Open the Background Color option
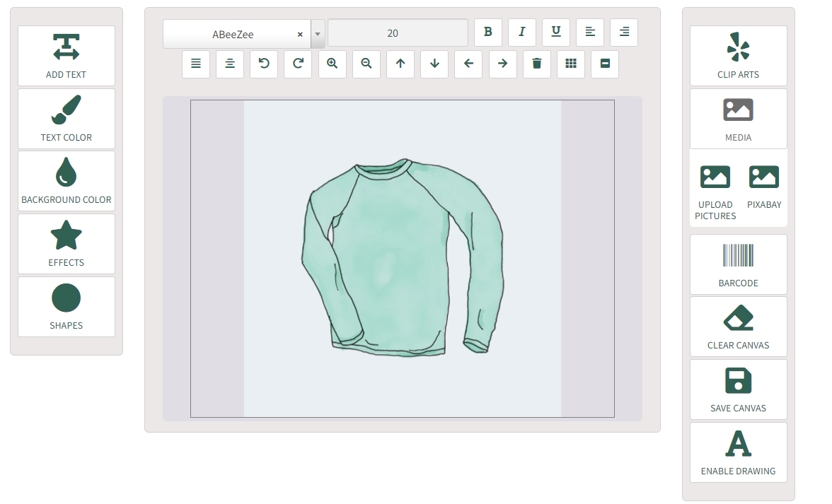832x504 pixels. click(67, 181)
